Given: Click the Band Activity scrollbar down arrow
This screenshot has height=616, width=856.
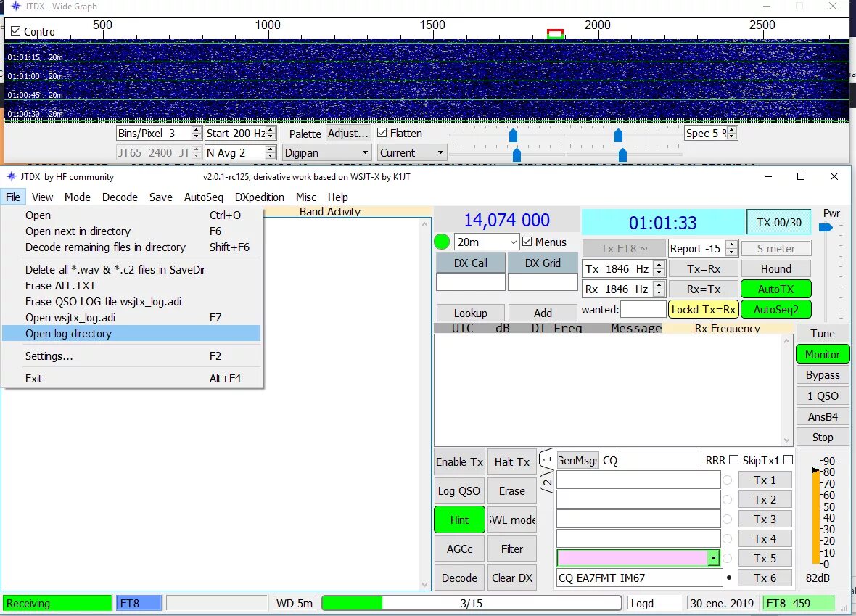Looking at the screenshot, I should pyautogui.click(x=424, y=585).
